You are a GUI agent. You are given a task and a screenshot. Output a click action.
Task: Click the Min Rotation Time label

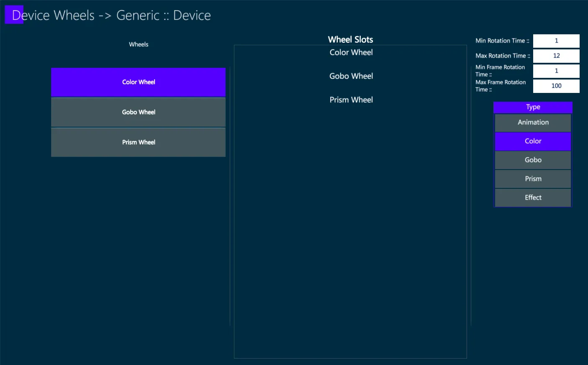pyautogui.click(x=502, y=41)
